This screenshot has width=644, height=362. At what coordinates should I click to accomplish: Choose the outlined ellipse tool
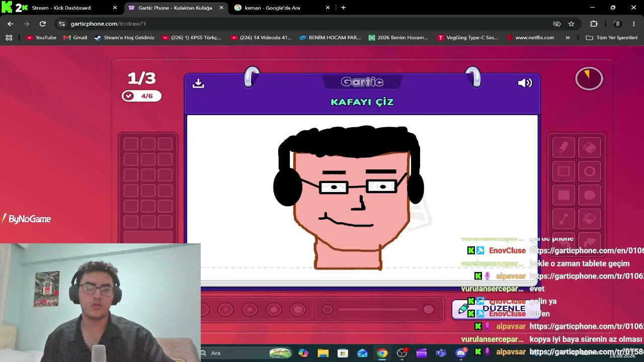pyautogui.click(x=590, y=171)
